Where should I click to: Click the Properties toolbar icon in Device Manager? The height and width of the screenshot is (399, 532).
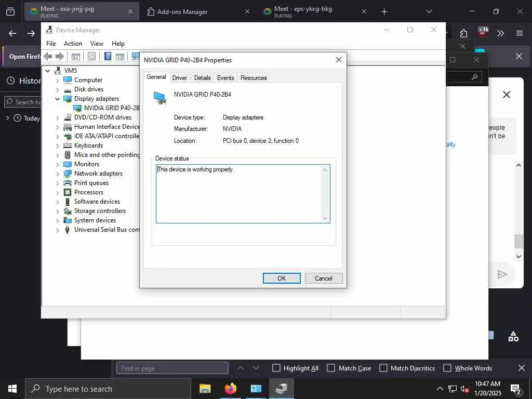point(91,56)
